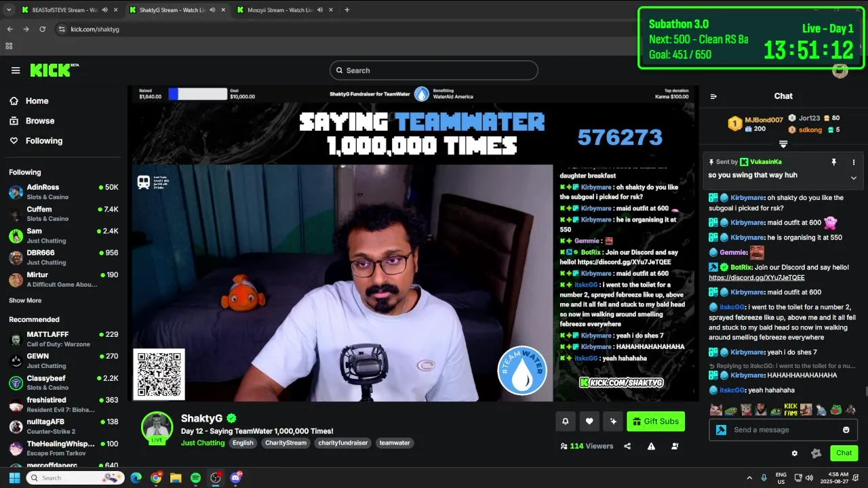Open the freshistired recommended channel

[64, 405]
